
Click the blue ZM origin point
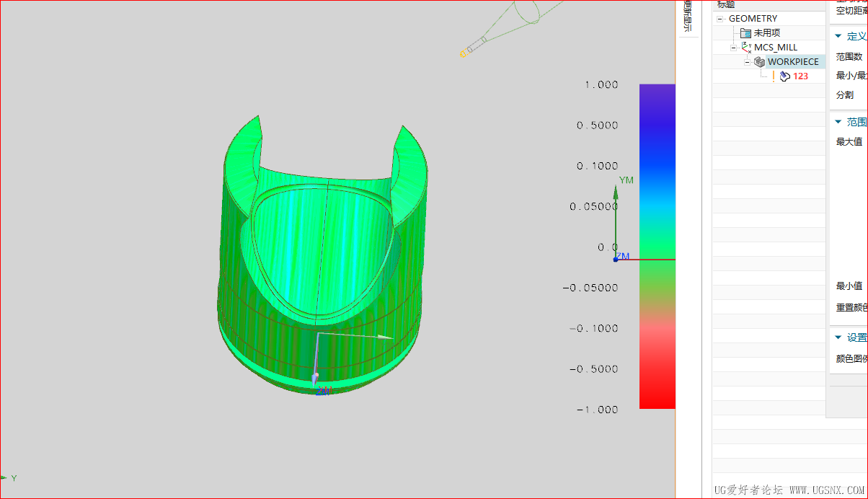tap(616, 259)
